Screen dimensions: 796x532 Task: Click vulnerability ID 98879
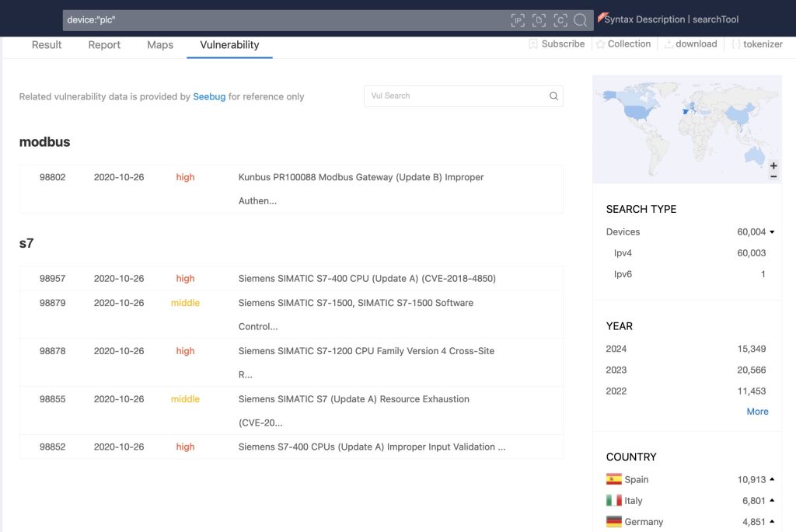pos(52,303)
